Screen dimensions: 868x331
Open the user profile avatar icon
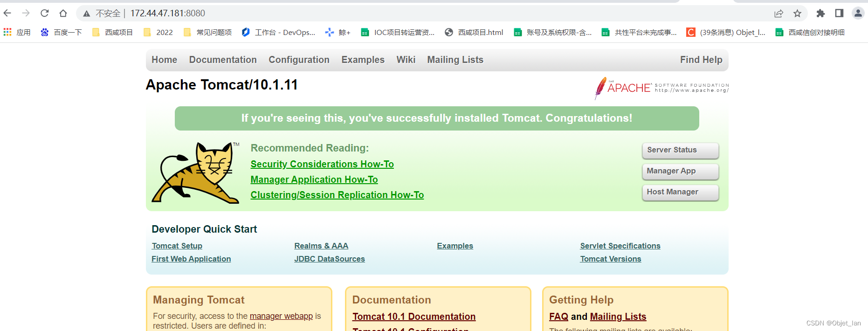point(858,13)
